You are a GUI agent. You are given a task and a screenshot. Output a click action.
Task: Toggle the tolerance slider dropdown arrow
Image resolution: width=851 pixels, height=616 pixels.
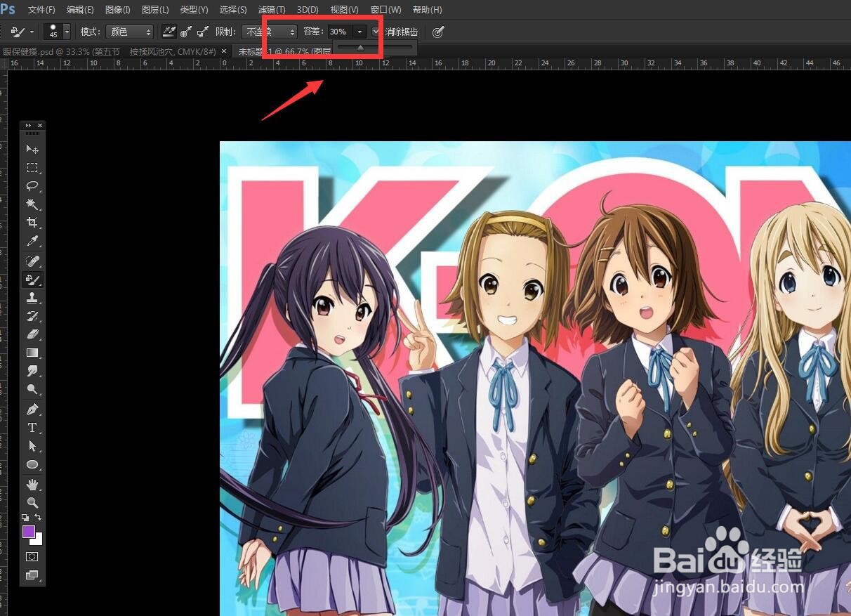pos(360,32)
